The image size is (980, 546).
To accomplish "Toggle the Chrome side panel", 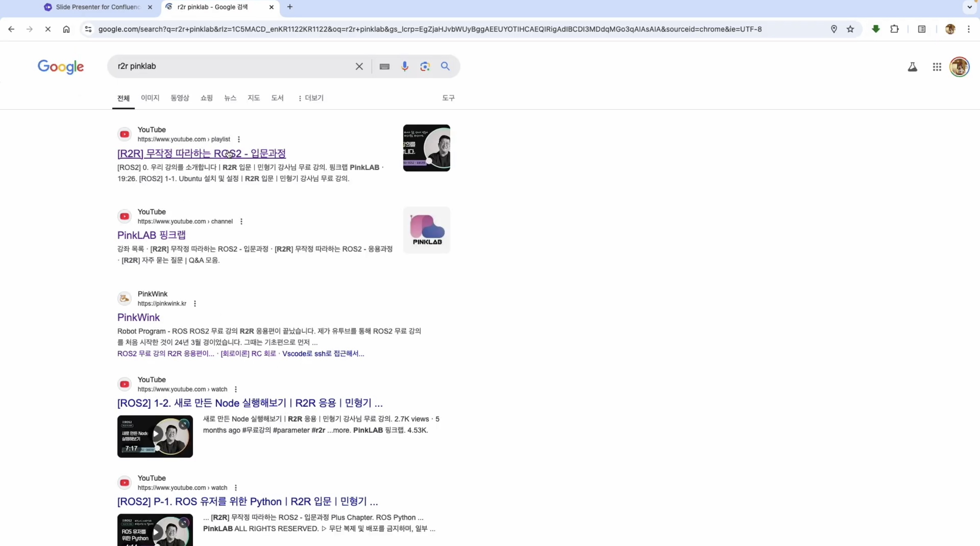I will (x=921, y=29).
